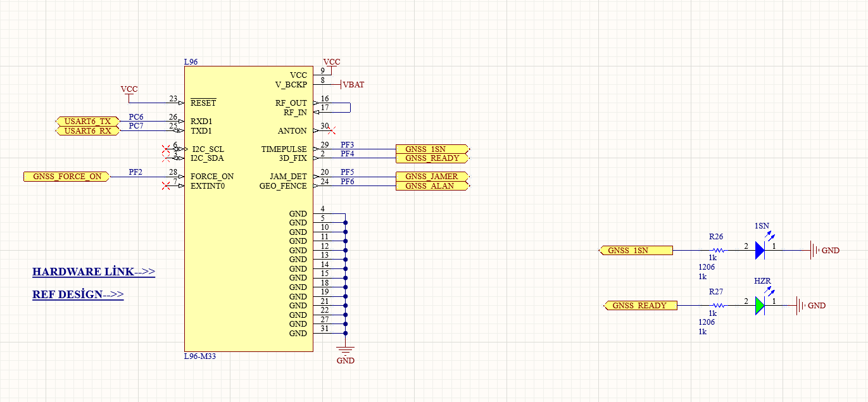Click the FORCE_ON pin name

(x=212, y=177)
